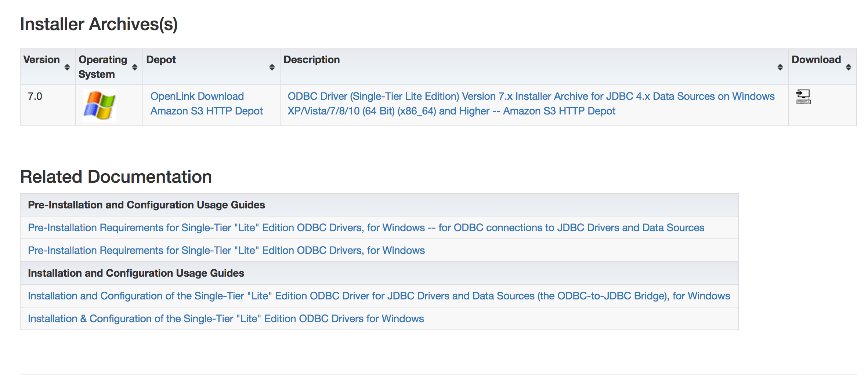Viewport: 868px width, 375px height.
Task: Click the Installer Archives(s) heading
Action: click(99, 24)
